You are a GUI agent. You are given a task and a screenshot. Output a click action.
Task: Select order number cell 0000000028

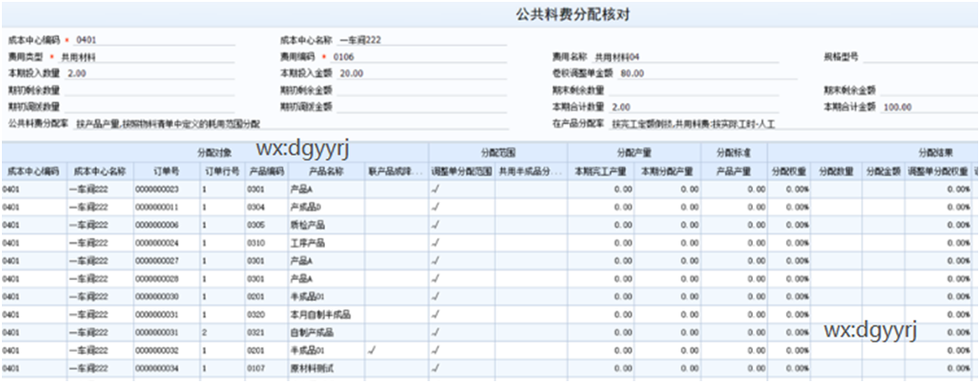[166, 278]
